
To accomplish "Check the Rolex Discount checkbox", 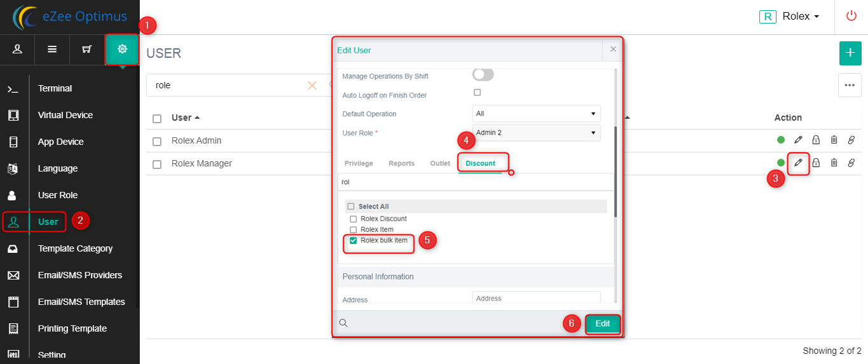I will tap(353, 219).
